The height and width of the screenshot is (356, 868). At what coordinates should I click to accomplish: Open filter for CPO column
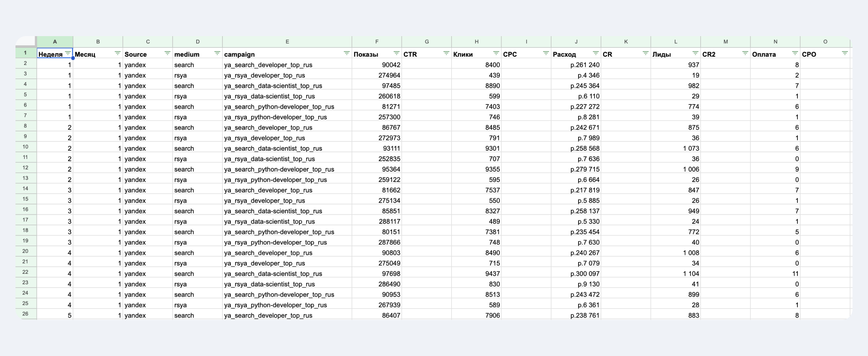845,53
